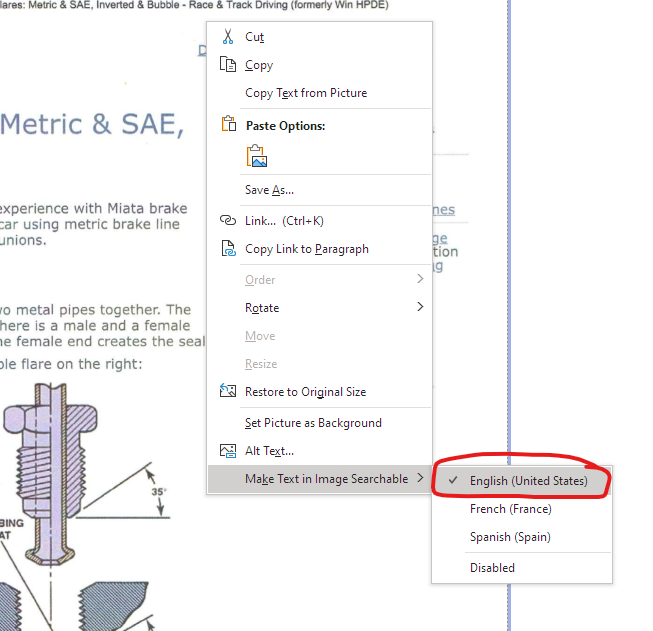Choose Save As... from context menu
Image resolution: width=653 pixels, height=631 pixels.
269,190
